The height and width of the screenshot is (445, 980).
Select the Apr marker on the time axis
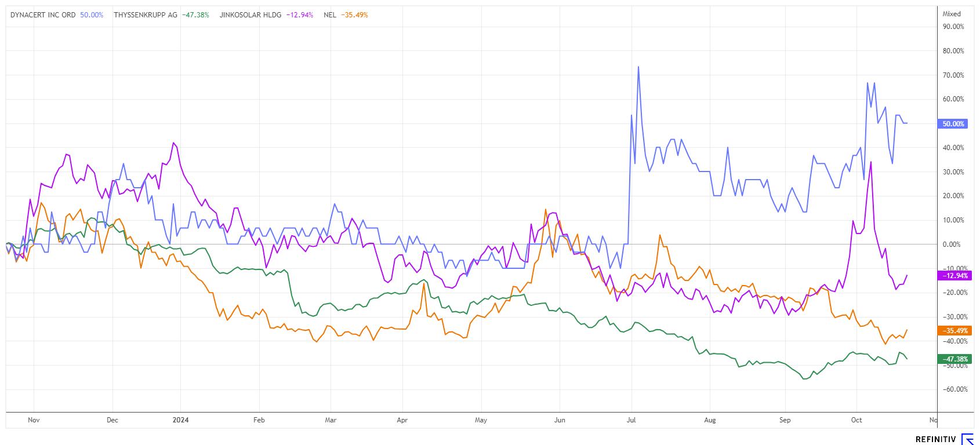click(x=402, y=420)
